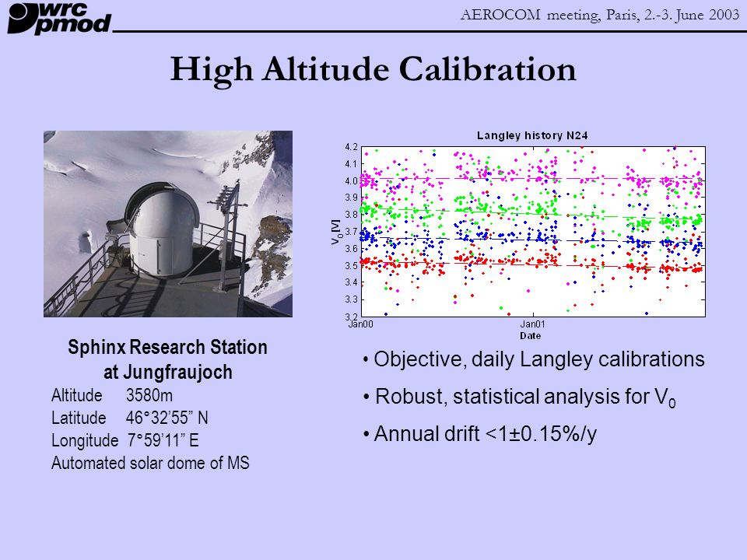747x560 pixels.
Task: Click the 'Date' x-axis title
Action: [x=530, y=336]
